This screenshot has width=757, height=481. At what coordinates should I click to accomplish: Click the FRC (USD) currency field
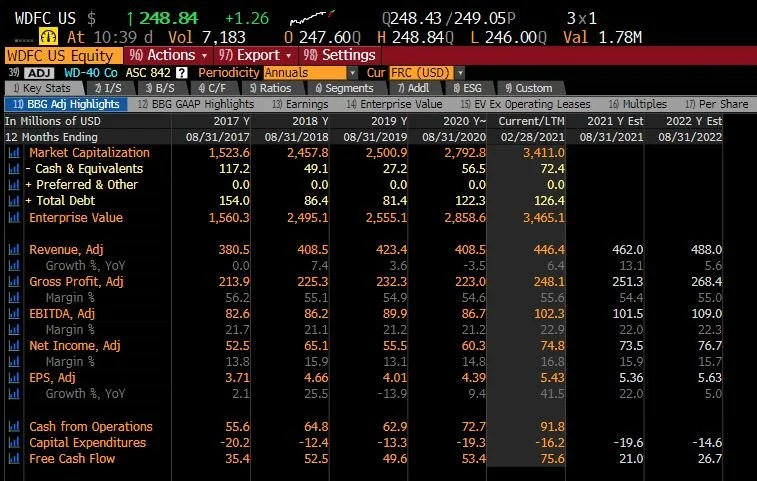pyautogui.click(x=421, y=73)
